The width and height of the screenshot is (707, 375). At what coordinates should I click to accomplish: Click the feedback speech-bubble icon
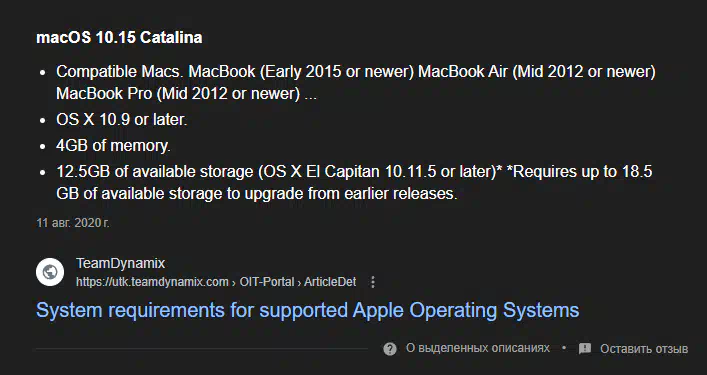pos(585,348)
